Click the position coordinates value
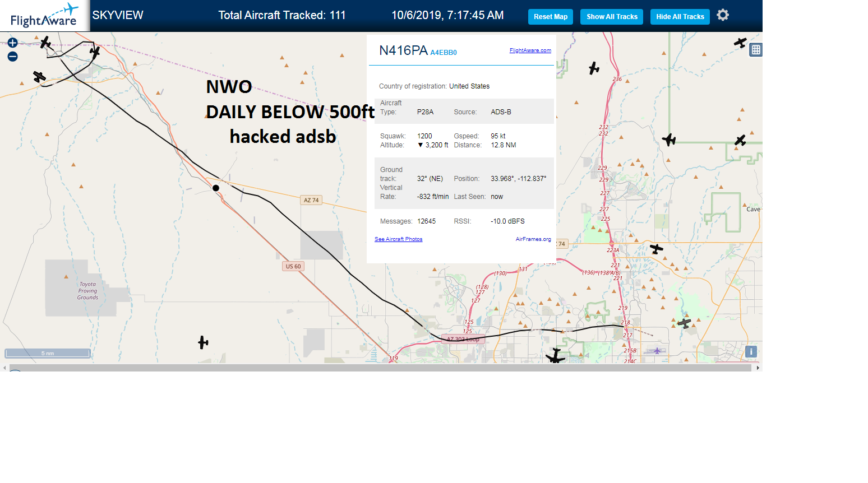868x483 pixels. pos(519,179)
